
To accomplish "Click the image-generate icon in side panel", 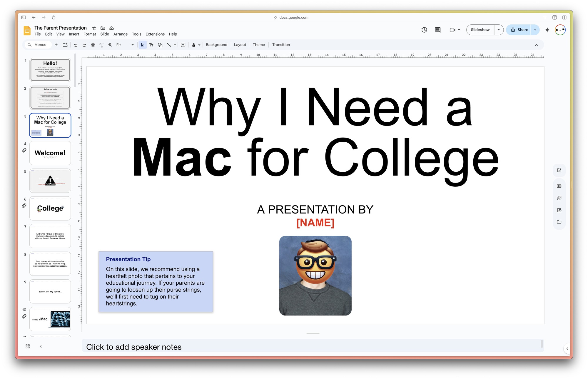I will (x=559, y=170).
